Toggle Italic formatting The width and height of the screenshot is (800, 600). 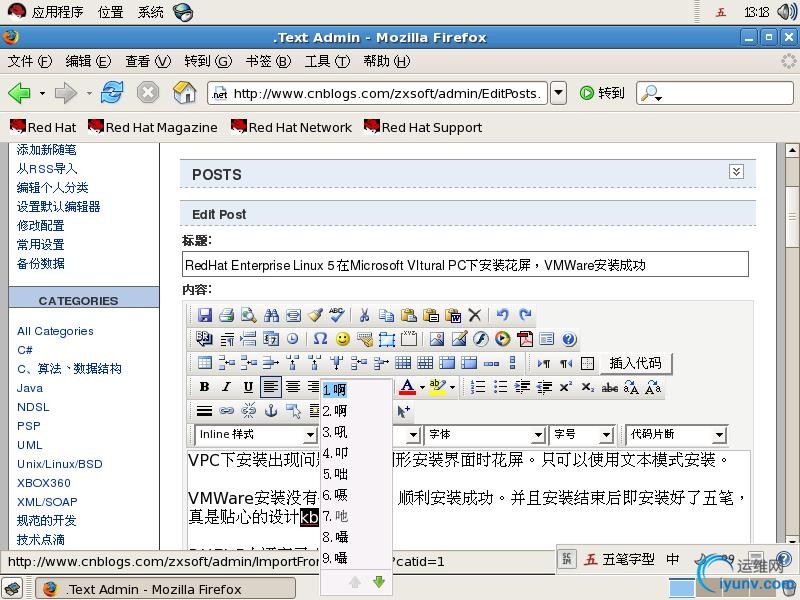click(227, 387)
